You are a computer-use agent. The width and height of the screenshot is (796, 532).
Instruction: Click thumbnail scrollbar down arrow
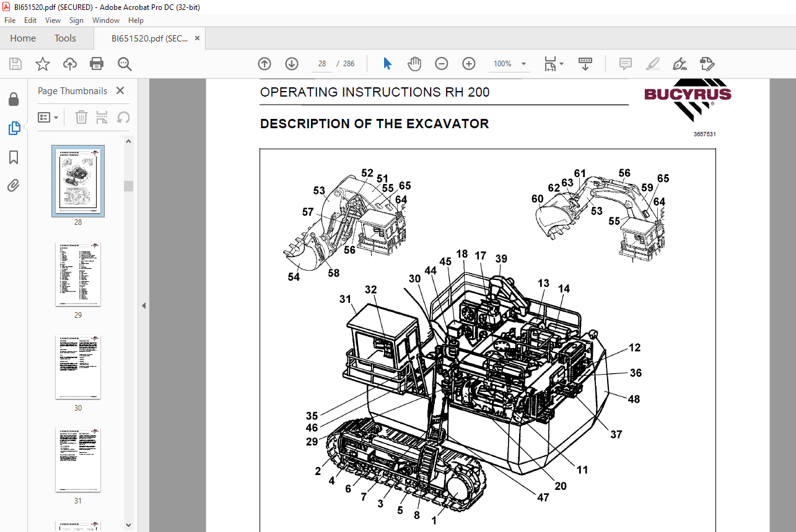tap(129, 526)
